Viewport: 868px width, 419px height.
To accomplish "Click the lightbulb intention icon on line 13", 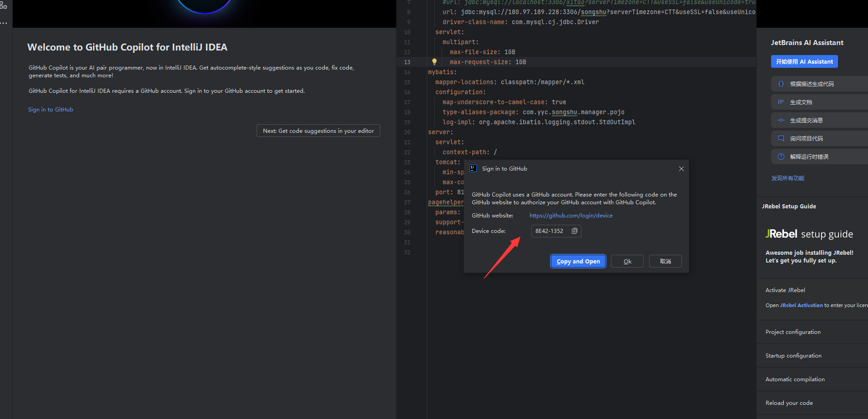I will (x=434, y=62).
